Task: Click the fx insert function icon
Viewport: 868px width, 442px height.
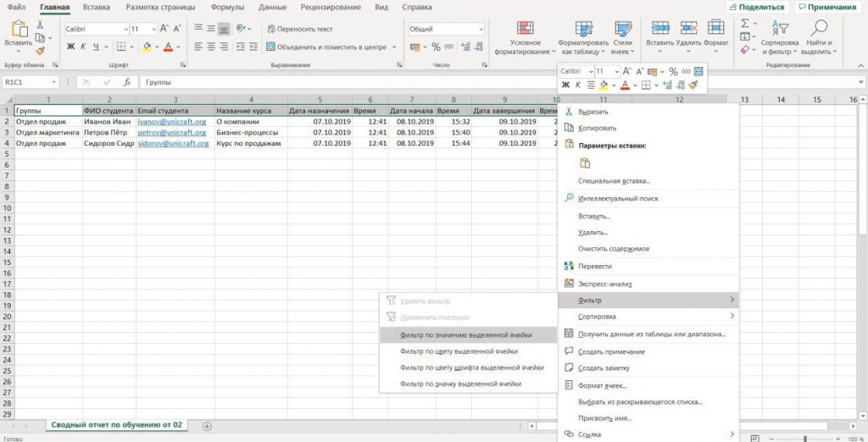Action: tap(127, 82)
